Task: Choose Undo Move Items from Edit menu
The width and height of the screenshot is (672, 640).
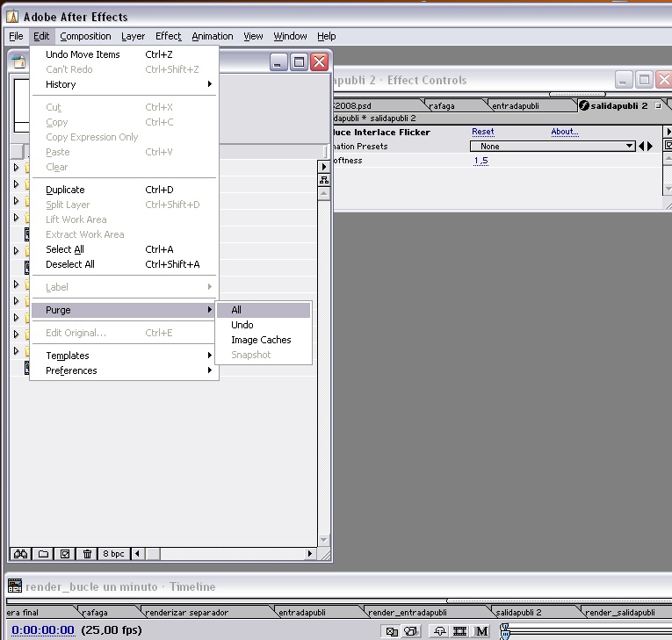Action: (125, 54)
